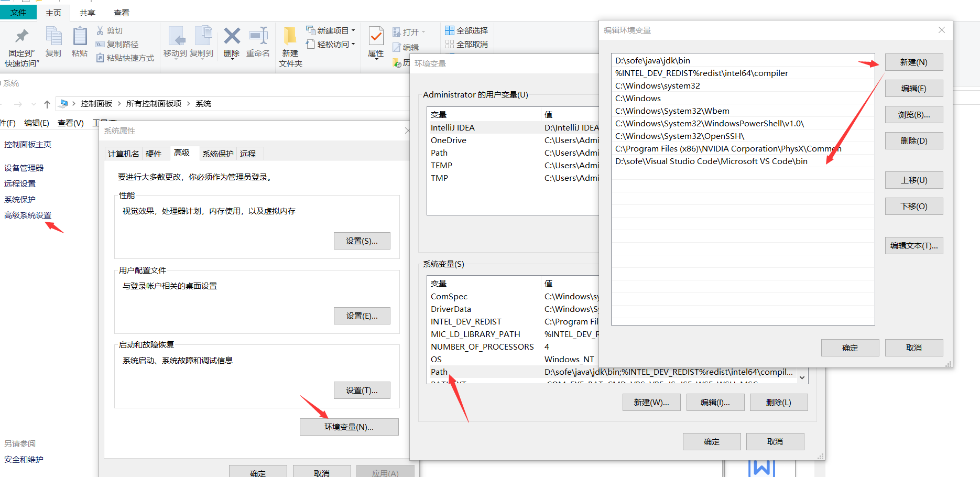Select IntelliJ IDEA user variable row
This screenshot has height=477, width=980.
pyautogui.click(x=514, y=128)
